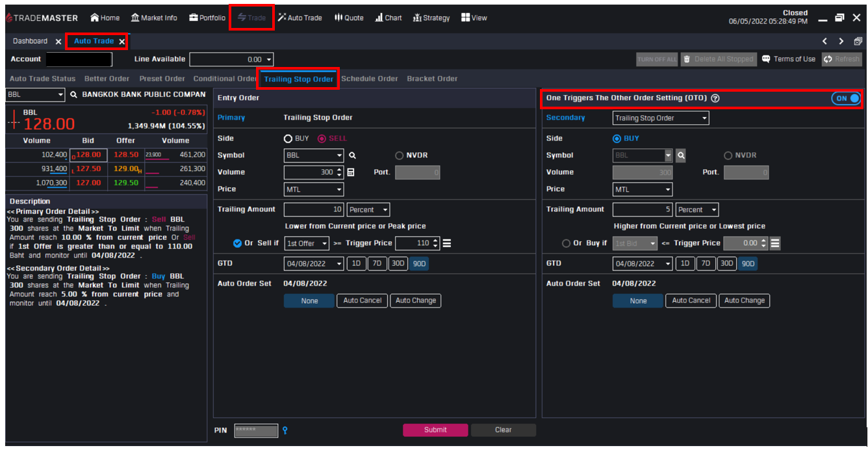
Task: Select the primary NVDR radio button
Action: point(400,155)
